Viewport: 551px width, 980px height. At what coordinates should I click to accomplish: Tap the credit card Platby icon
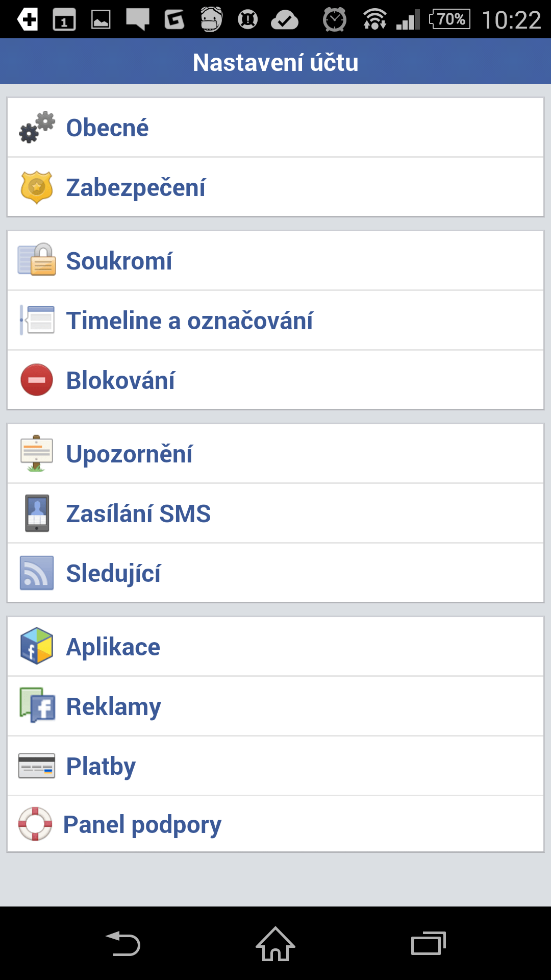37,766
